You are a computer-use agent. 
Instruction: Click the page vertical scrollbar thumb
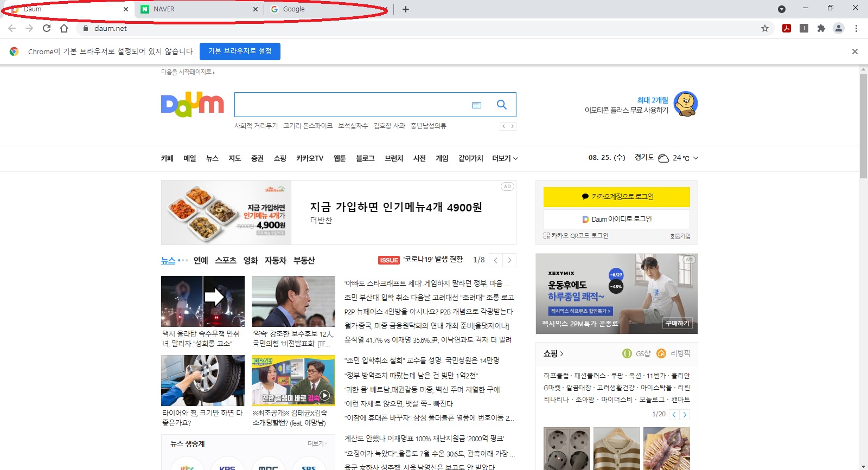864,126
